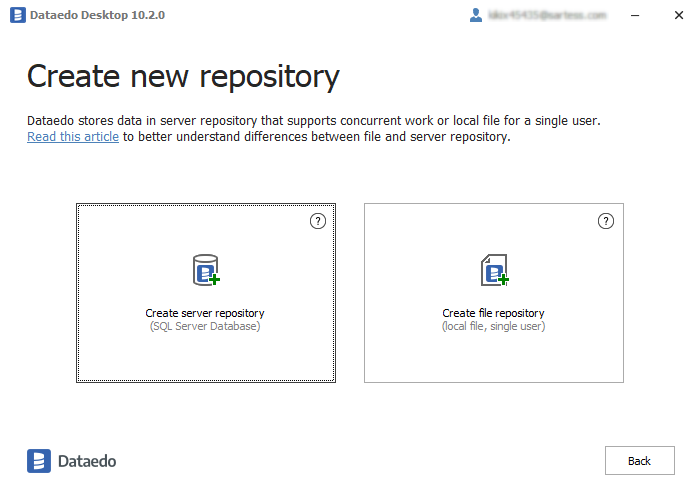This screenshot has width=700, height=500.
Task: Click the file repository document icon
Action: tap(494, 270)
